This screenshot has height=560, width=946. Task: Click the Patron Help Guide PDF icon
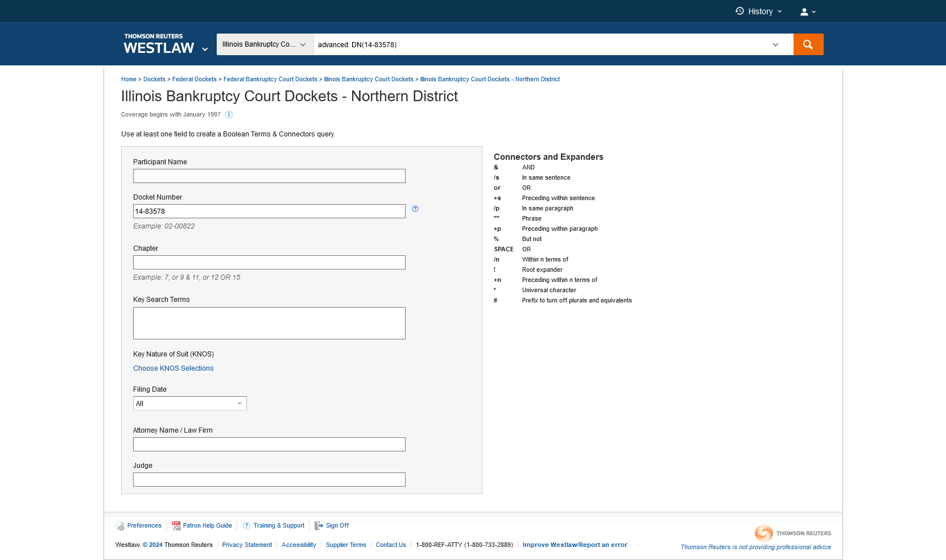(176, 526)
